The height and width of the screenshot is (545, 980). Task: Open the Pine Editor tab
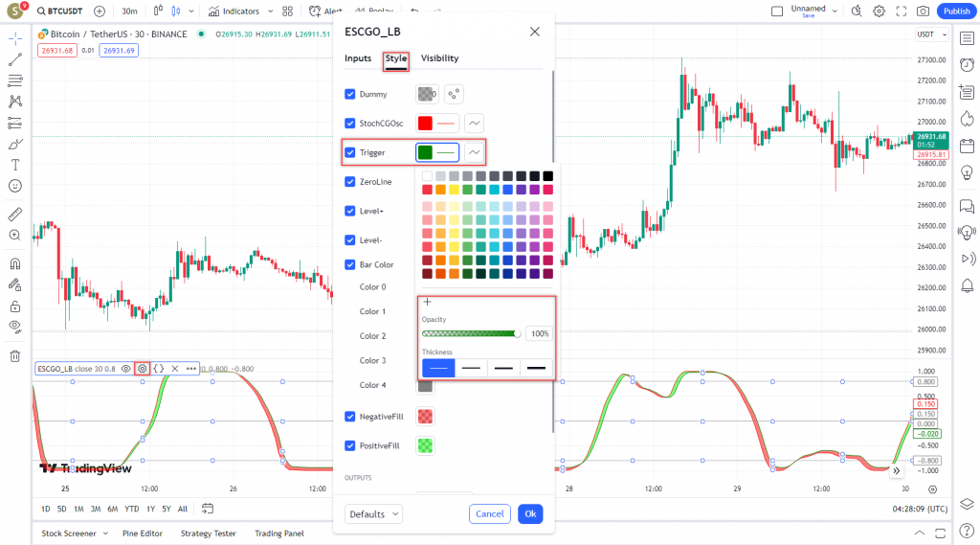pos(143,534)
